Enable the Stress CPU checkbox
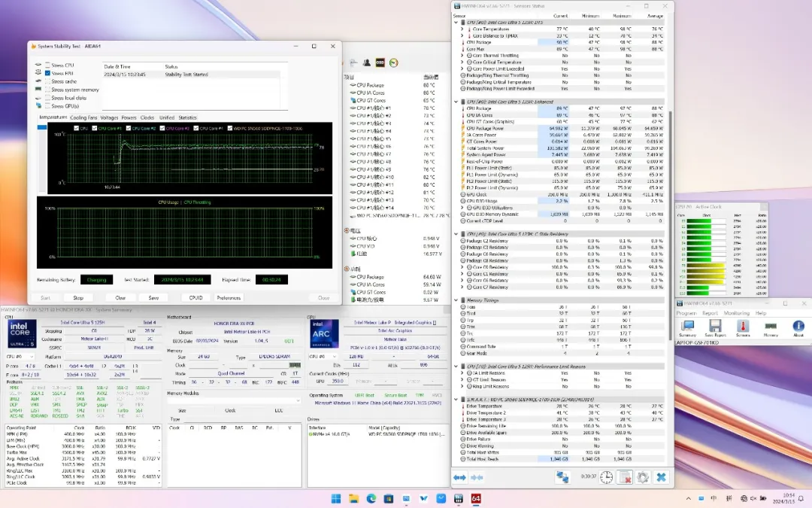Screen dimensions: 812x508 pyautogui.click(x=48, y=66)
